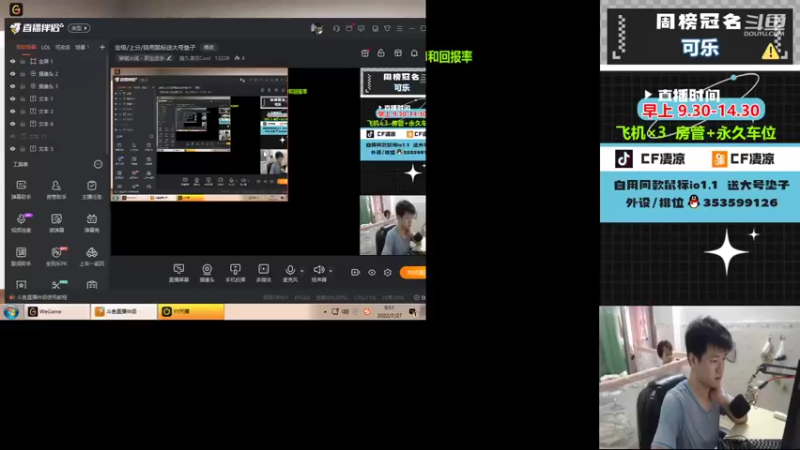Open the Windows Start menu

pos(11,311)
